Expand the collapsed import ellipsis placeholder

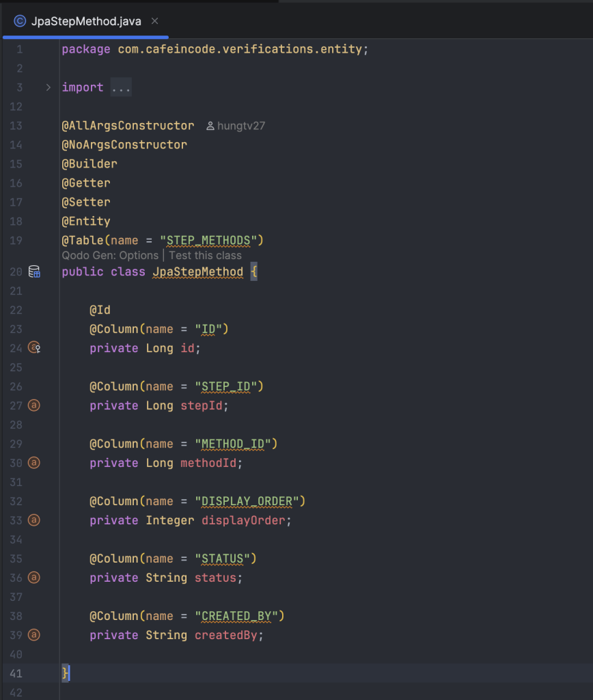click(121, 87)
